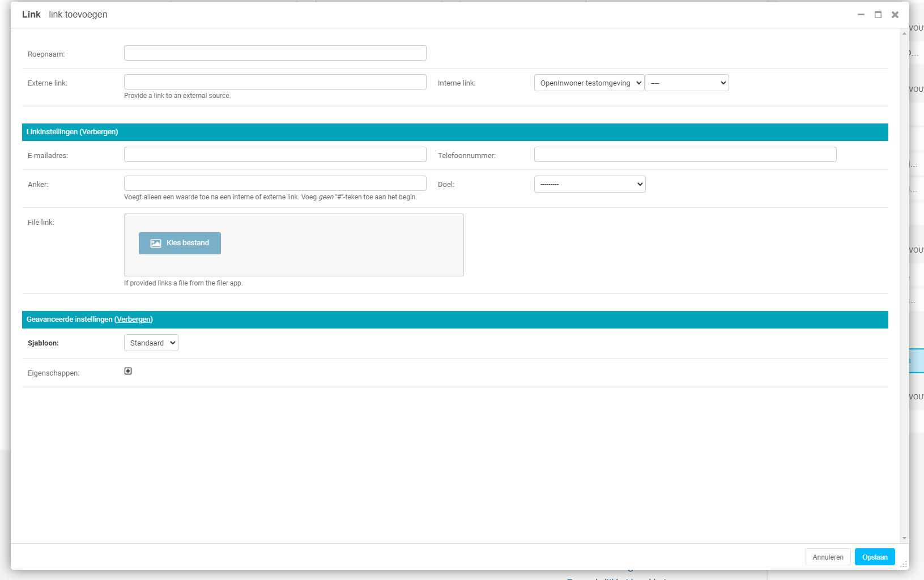Open the OpenInwoner testomgeving site dropdown
This screenshot has height=580, width=924.
[x=589, y=83]
